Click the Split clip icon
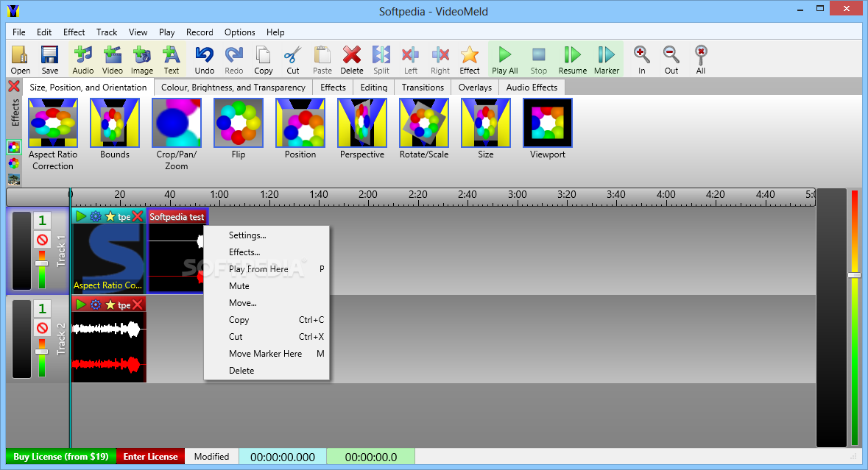Screen dimensions: 868x470 381,59
